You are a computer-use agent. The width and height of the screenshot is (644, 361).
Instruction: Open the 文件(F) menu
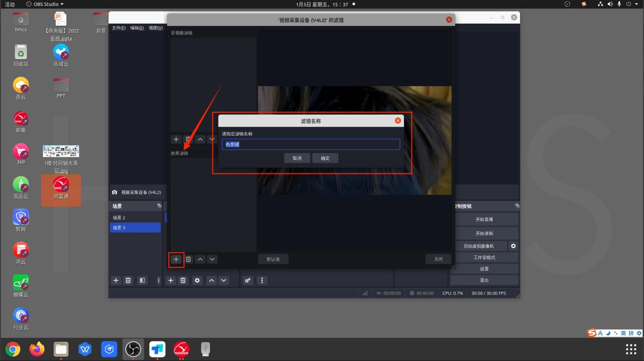point(119,28)
